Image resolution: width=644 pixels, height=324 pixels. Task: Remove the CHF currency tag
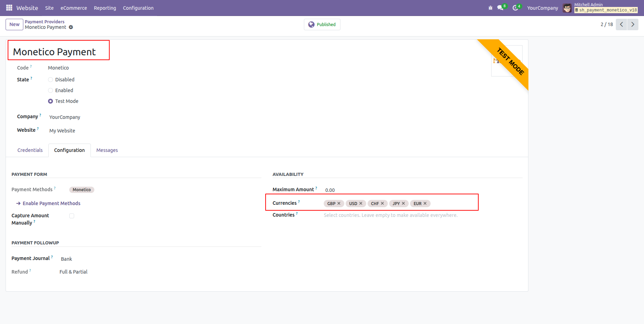[x=382, y=203]
